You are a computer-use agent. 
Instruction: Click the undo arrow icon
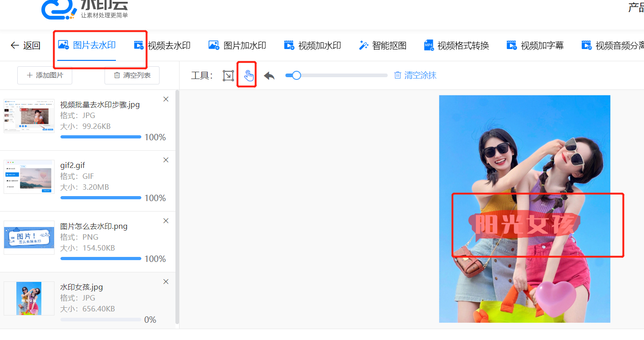click(270, 75)
